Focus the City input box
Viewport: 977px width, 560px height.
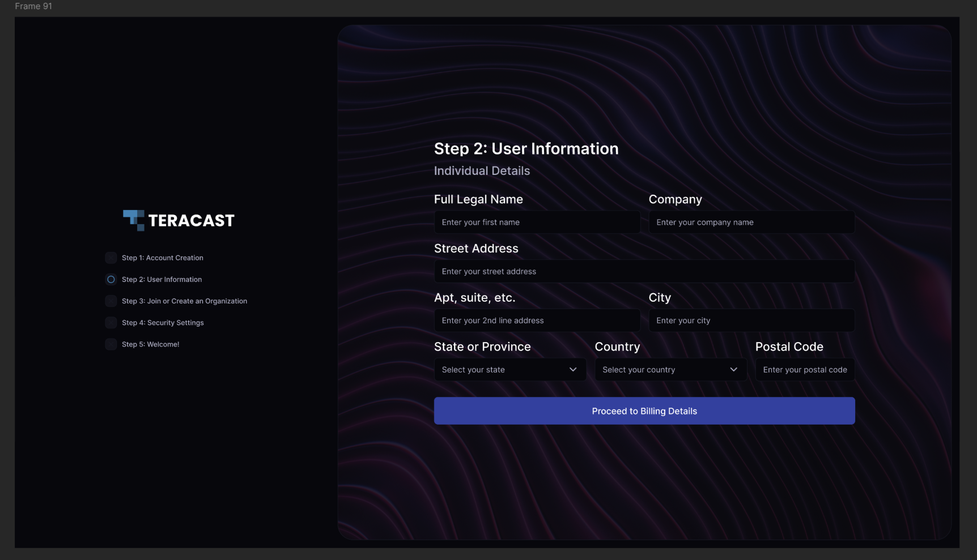[751, 320]
